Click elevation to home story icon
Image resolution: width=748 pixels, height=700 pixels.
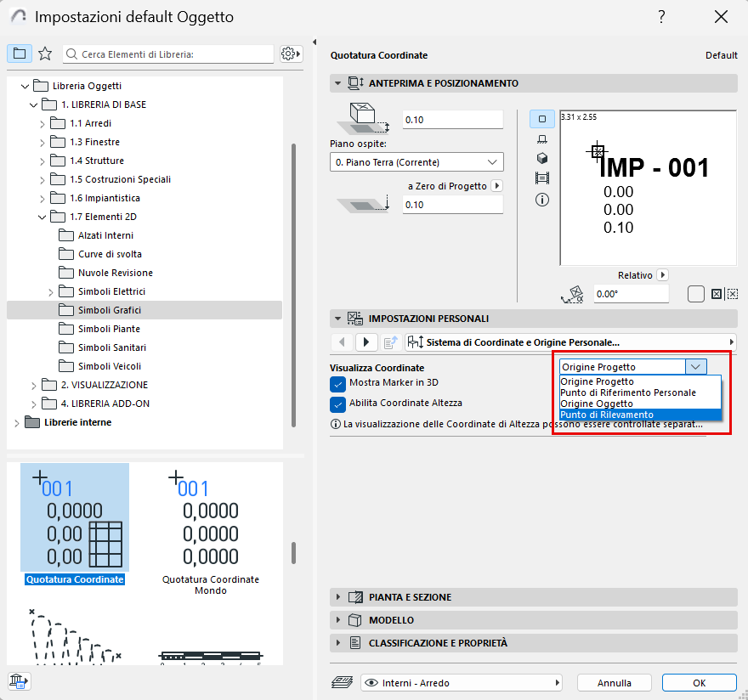(364, 119)
